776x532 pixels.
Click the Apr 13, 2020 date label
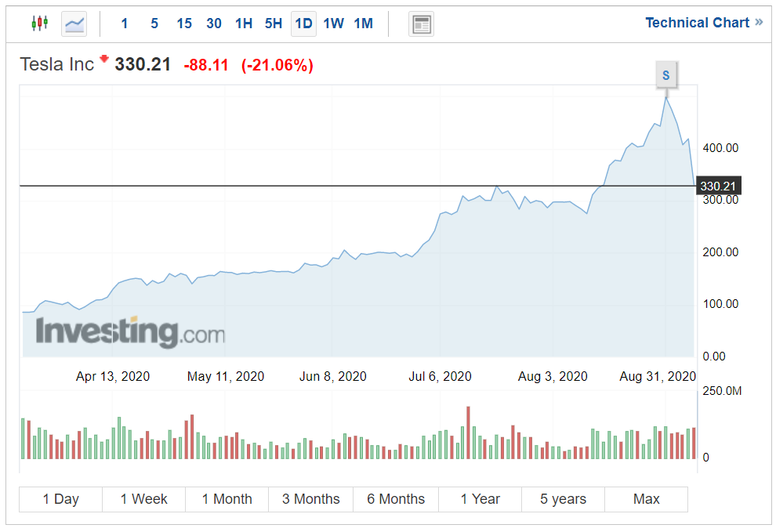[x=113, y=377]
